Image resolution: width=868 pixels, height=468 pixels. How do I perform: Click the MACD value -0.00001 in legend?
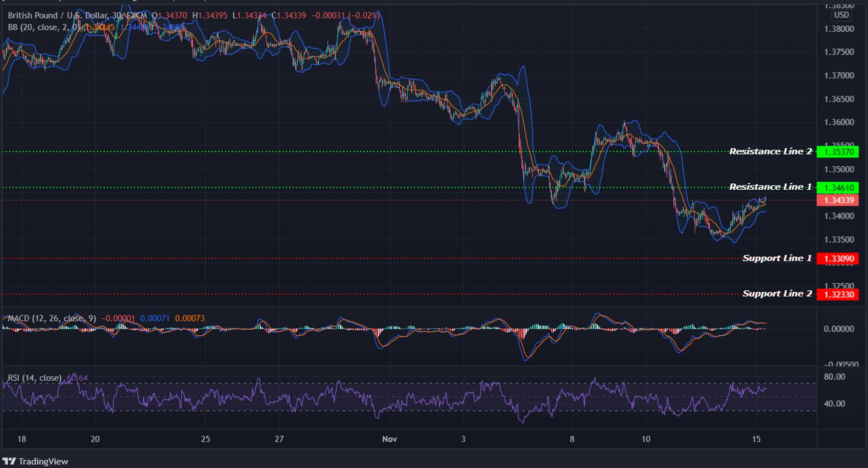118,318
